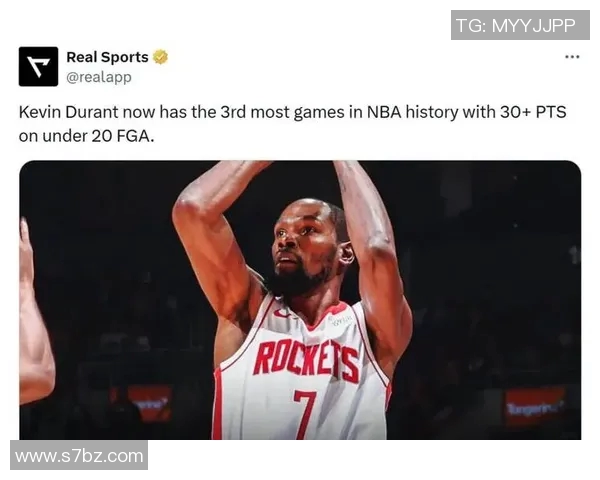Image resolution: width=600 pixels, height=480 pixels.
Task: Click the words Kevin Durant in the tweet
Action: 68,112
